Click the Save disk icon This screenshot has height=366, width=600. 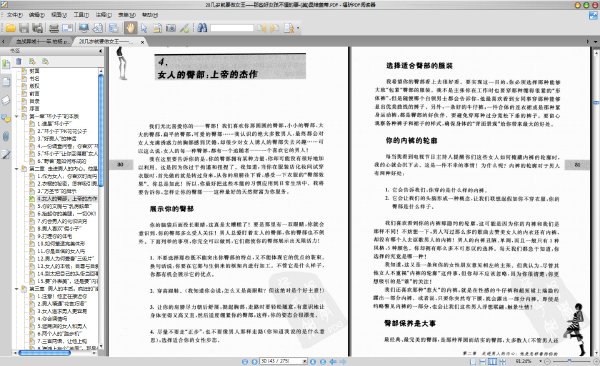pyautogui.click(x=24, y=28)
